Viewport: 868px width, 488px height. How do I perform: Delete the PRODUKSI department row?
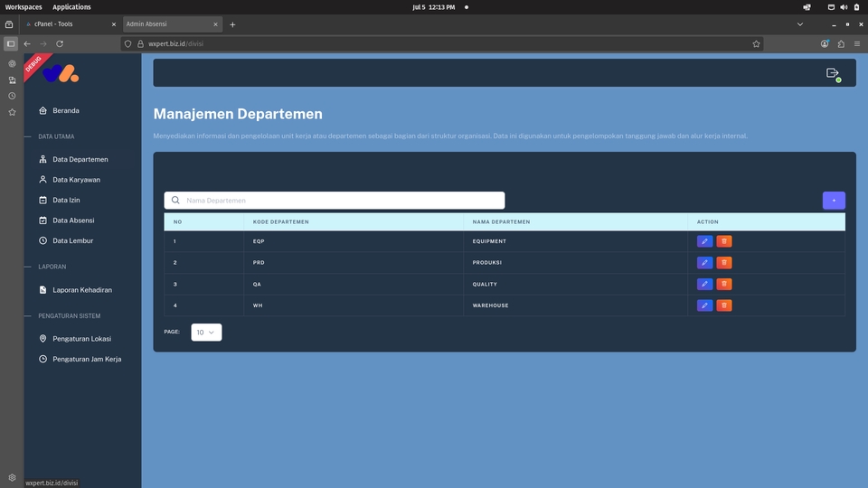coord(724,263)
